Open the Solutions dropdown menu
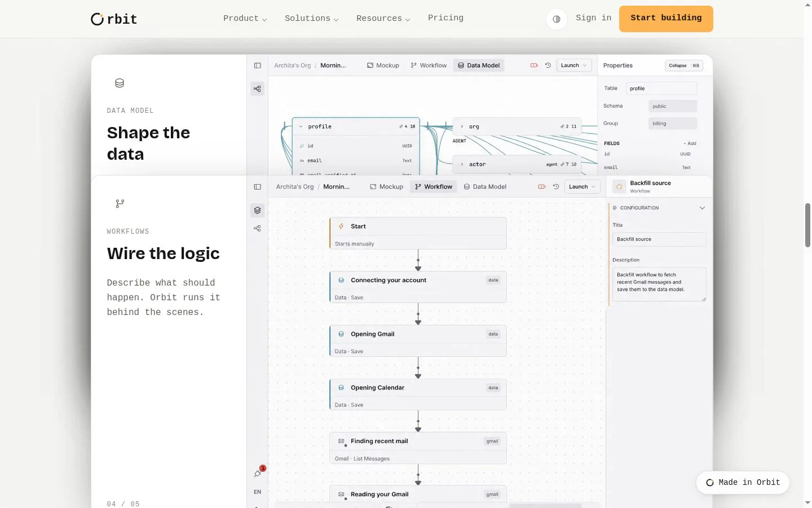Viewport: 812px width, 508px height. (311, 19)
